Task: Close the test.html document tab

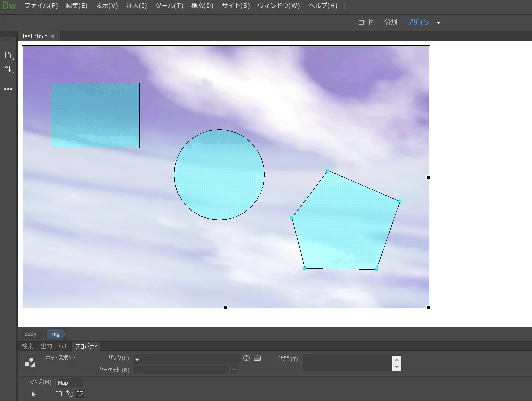Action: (x=53, y=36)
